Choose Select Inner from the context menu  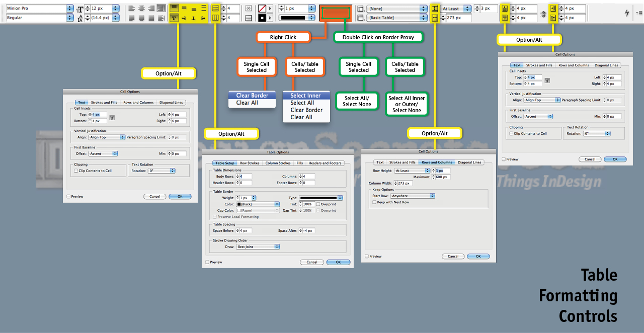(306, 96)
